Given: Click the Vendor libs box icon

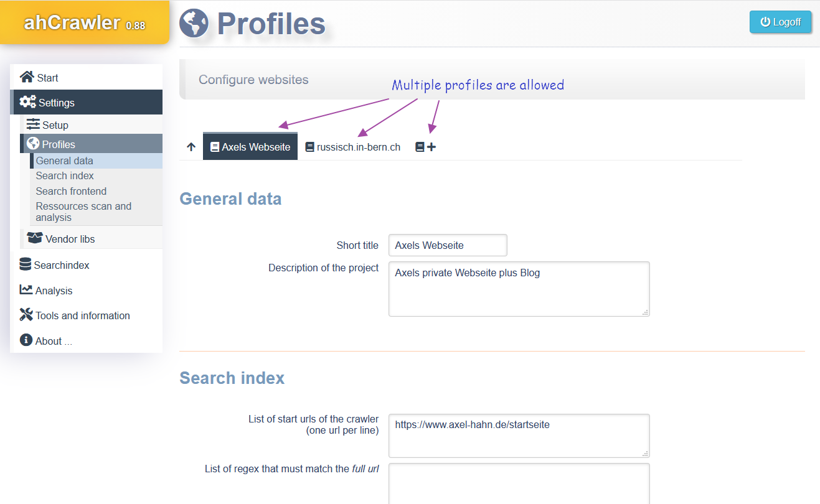Looking at the screenshot, I should click(x=35, y=238).
